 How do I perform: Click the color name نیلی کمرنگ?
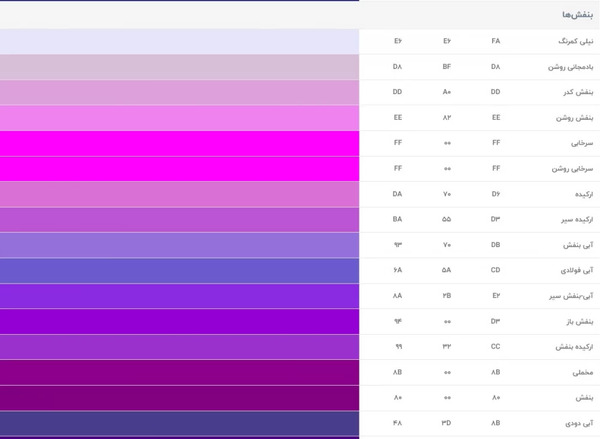[576, 41]
